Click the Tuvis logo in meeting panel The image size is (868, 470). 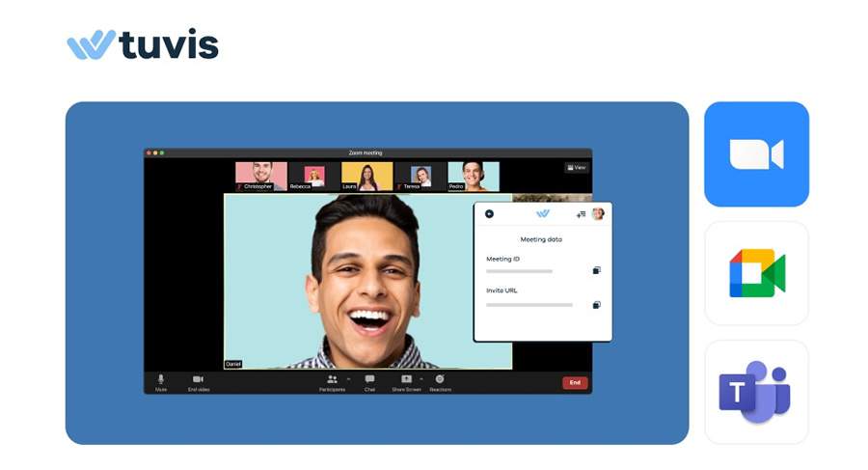click(x=542, y=213)
